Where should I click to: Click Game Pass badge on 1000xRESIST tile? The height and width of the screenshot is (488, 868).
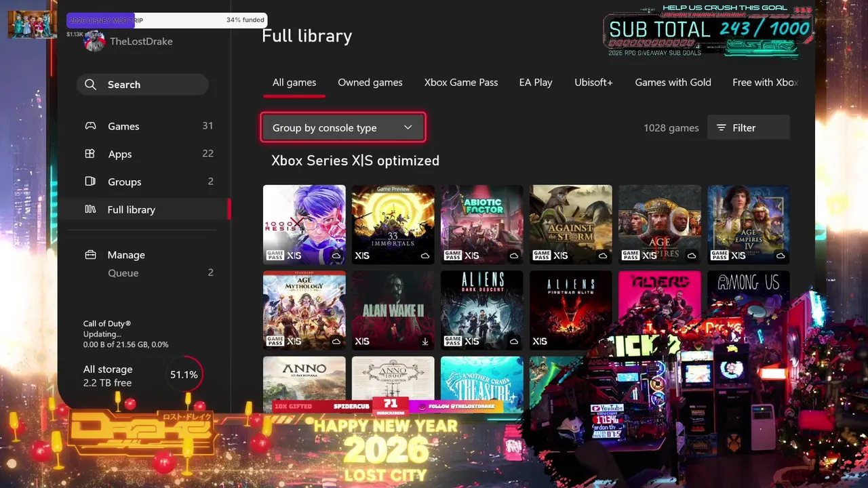(275, 256)
